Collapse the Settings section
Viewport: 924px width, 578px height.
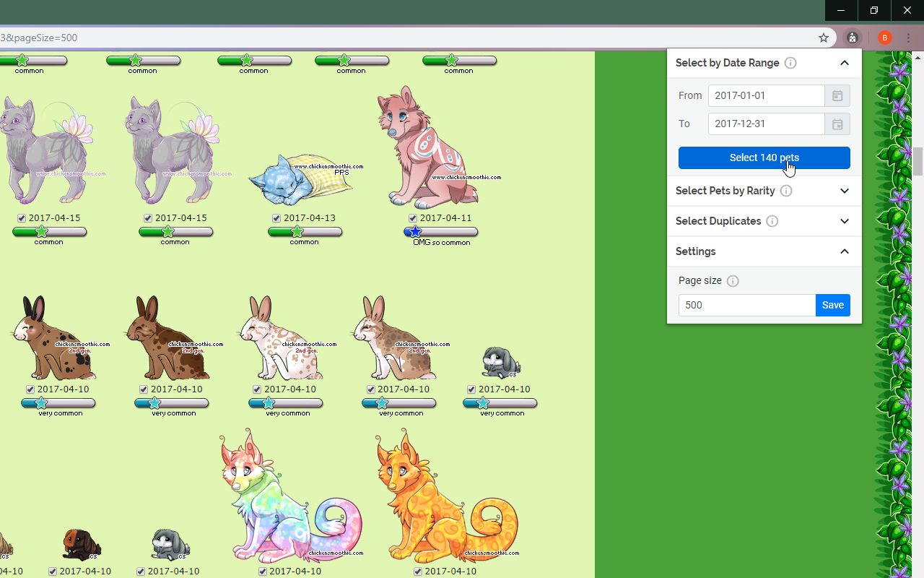pyautogui.click(x=845, y=251)
